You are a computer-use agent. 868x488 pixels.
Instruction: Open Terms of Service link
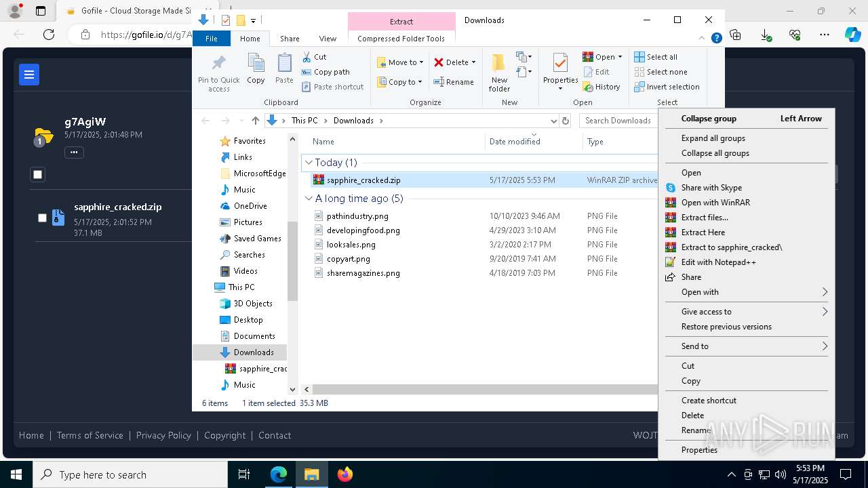[x=90, y=435]
